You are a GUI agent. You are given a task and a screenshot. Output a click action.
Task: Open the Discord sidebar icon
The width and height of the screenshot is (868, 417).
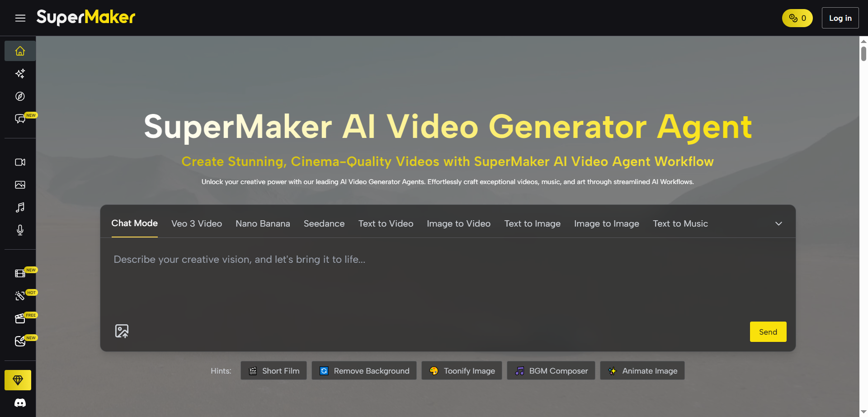[20, 403]
